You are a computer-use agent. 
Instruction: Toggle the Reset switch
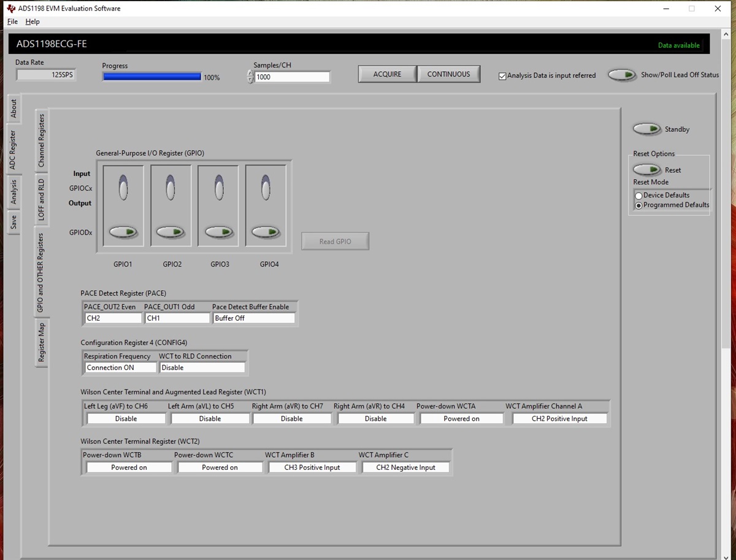[x=647, y=169]
